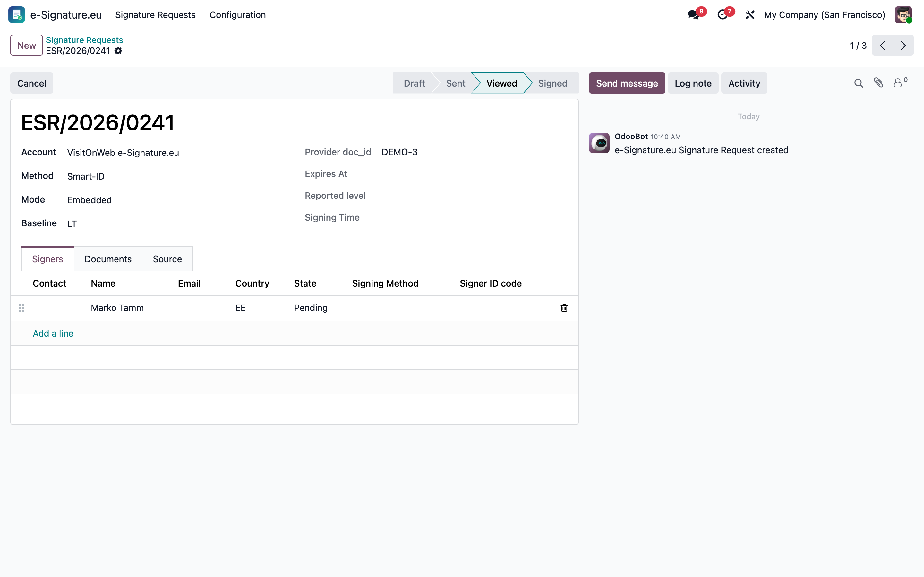Open the attachments paperclip icon
The width and height of the screenshot is (924, 577).
[878, 83]
